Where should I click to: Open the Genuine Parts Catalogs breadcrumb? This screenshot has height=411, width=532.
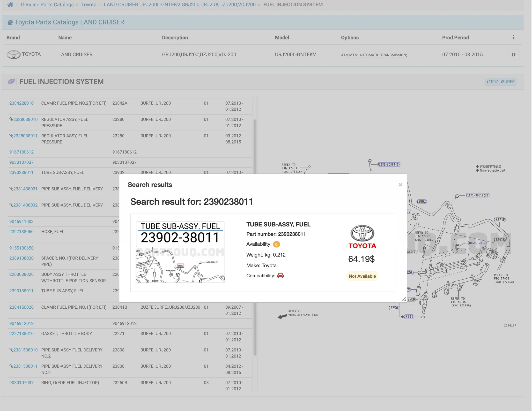click(47, 5)
